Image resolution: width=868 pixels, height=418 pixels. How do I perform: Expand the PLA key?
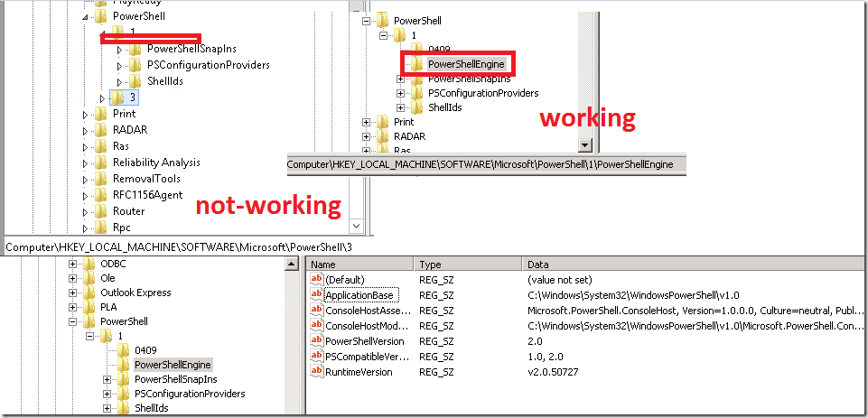[72, 307]
